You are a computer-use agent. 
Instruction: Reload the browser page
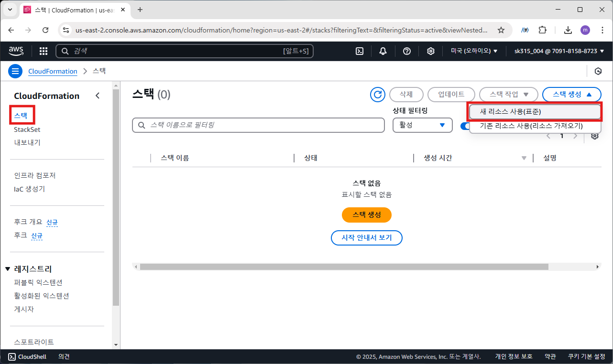45,30
